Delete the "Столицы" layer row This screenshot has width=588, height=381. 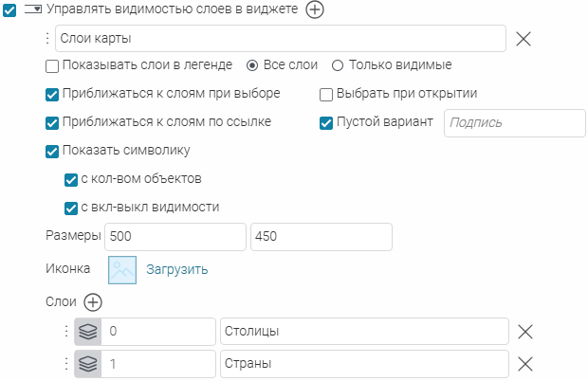point(525,332)
